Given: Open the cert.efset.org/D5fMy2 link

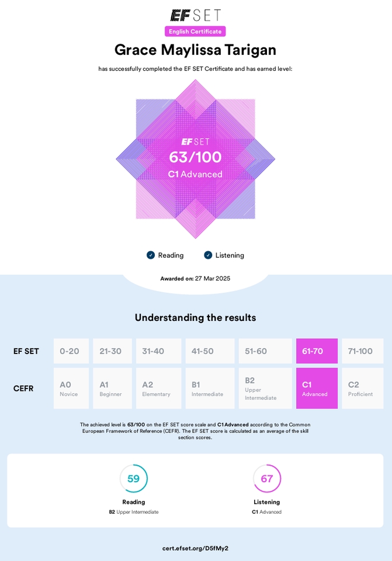Looking at the screenshot, I should pyautogui.click(x=195, y=548).
